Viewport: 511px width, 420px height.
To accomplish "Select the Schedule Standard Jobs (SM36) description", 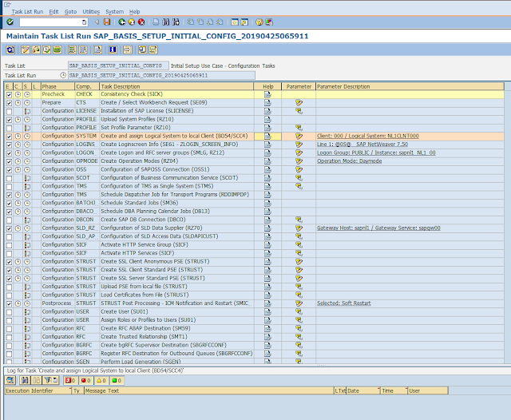I will tap(139, 203).
